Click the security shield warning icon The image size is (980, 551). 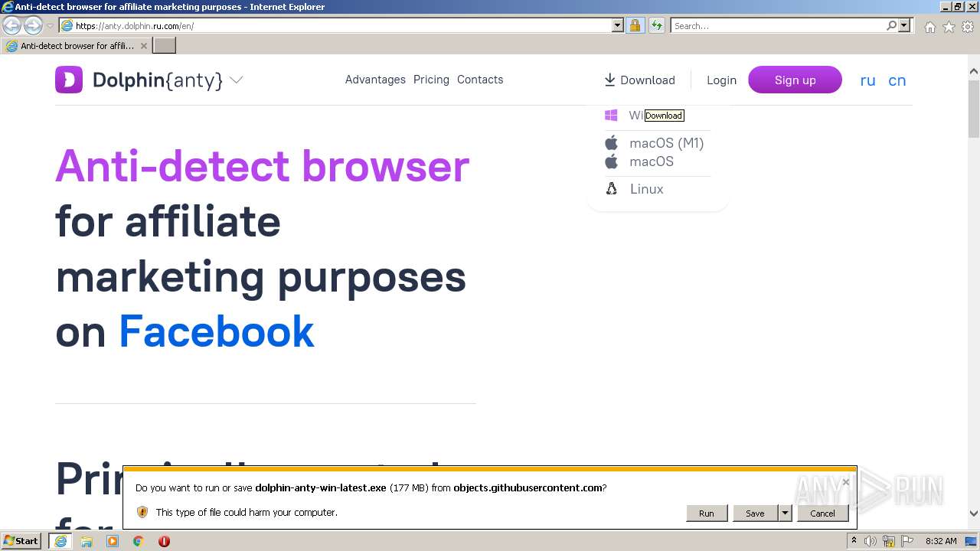tap(142, 512)
